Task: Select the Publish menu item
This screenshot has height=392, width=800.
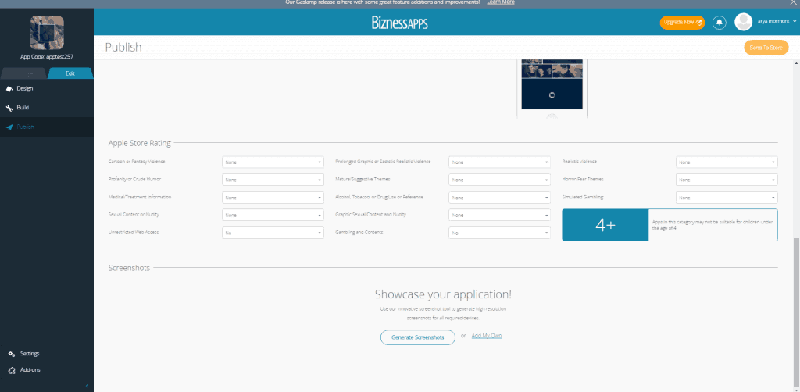Action: point(47,127)
